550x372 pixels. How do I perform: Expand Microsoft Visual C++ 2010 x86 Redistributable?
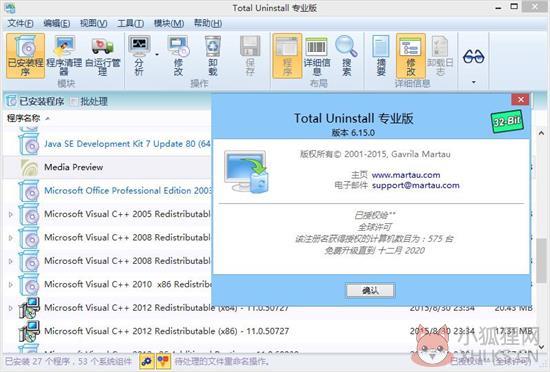[x=11, y=284]
